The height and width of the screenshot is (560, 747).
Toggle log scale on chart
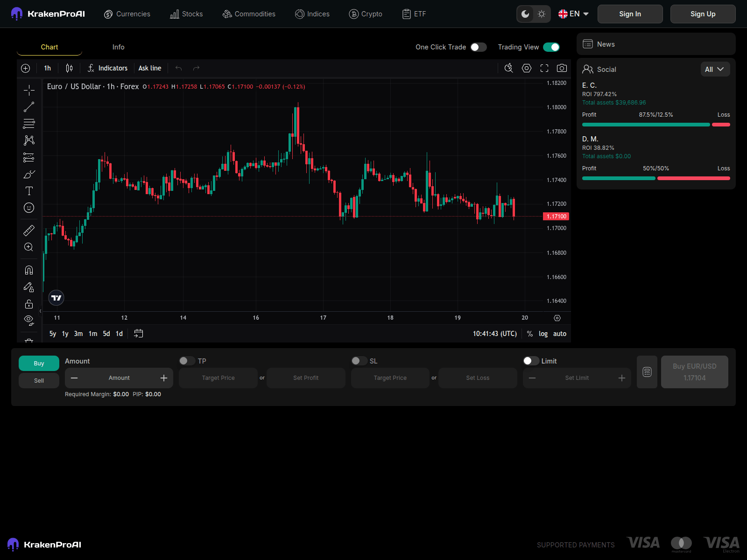coord(543,334)
